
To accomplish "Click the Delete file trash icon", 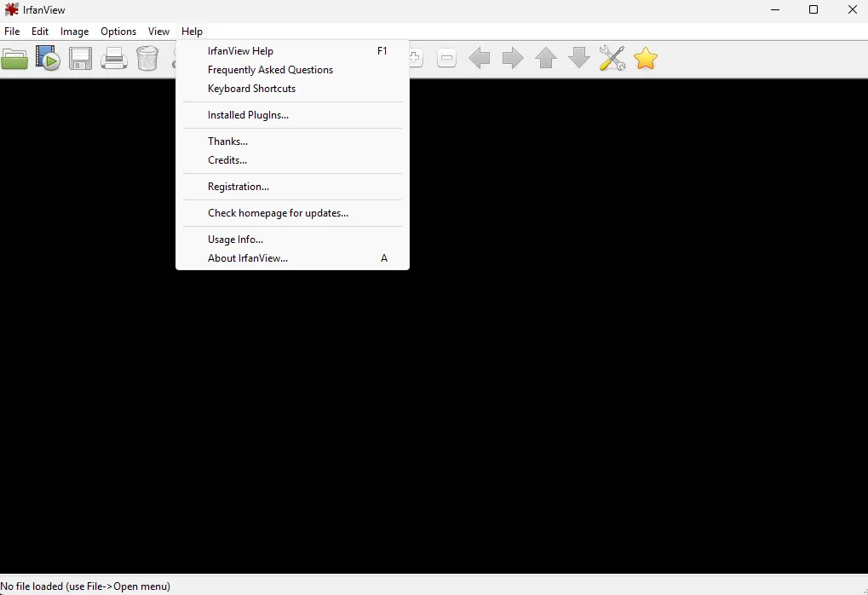I will (x=147, y=59).
